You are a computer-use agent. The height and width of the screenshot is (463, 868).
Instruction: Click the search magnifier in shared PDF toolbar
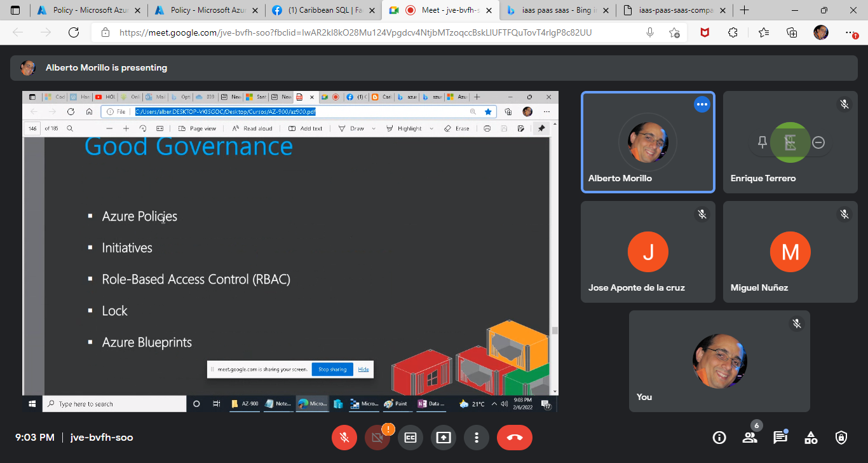coord(69,128)
